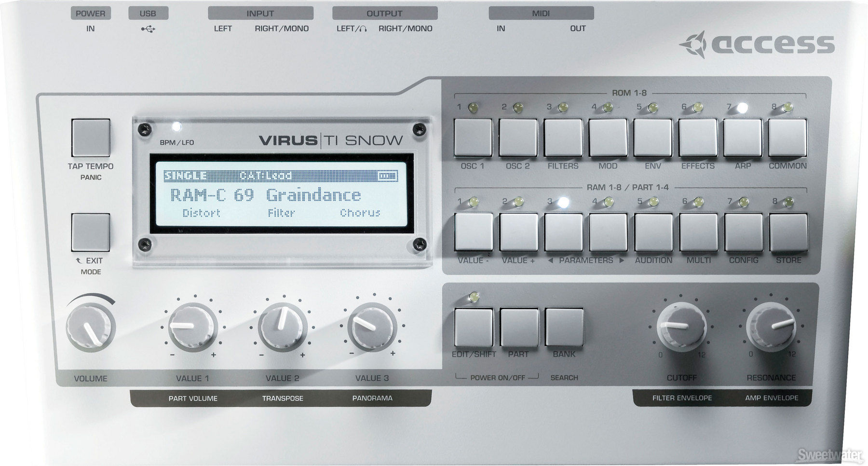
Task: Click the ROM 2 LED above OSC 2
Action: 518,107
